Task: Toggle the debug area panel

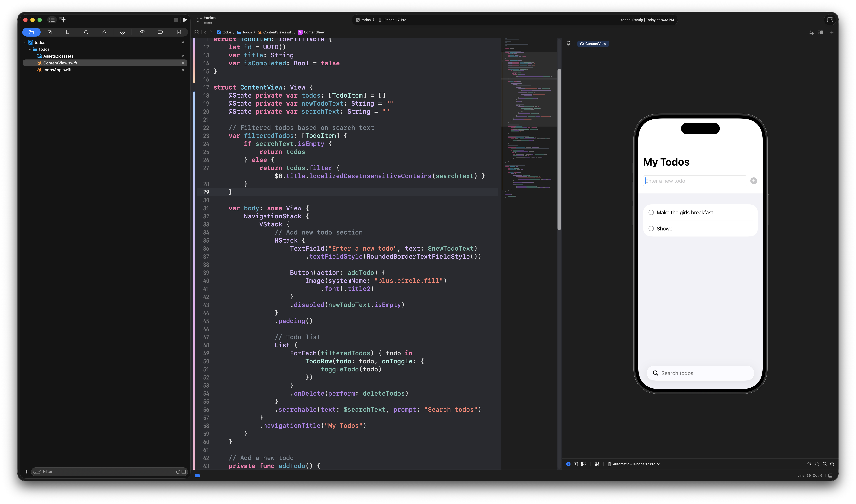Action: [830, 476]
